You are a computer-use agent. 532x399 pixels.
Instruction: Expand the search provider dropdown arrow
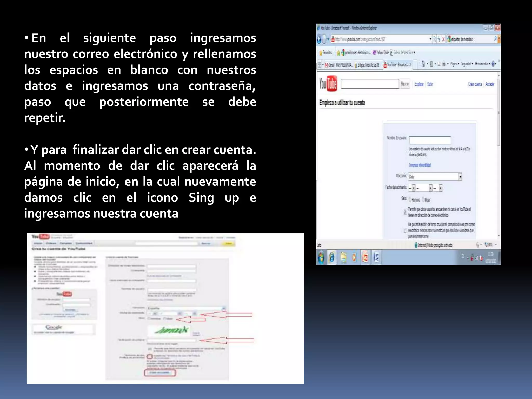[499, 39]
